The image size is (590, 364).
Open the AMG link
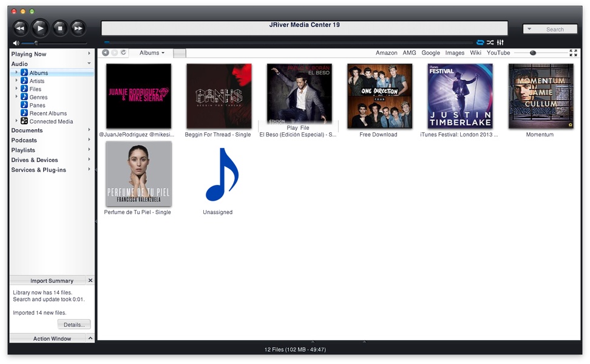point(409,53)
